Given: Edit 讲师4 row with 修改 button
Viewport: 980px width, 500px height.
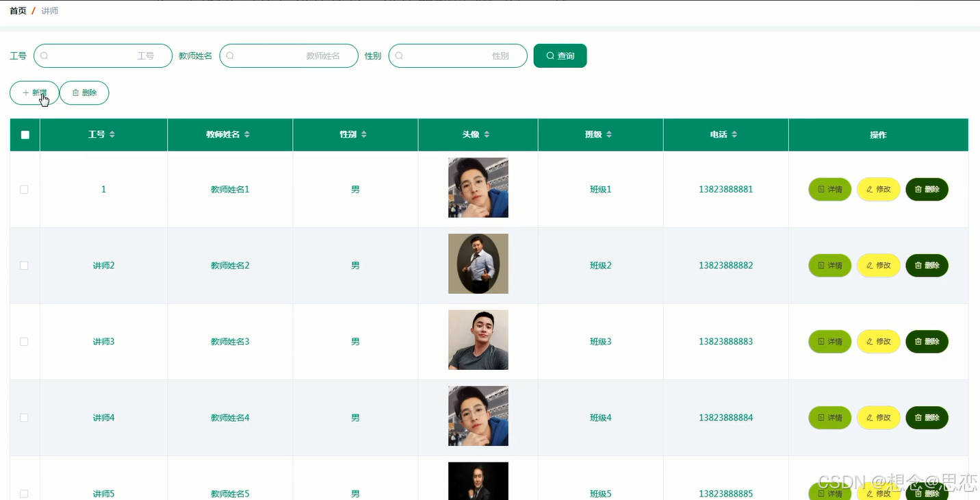Looking at the screenshot, I should 879,417.
